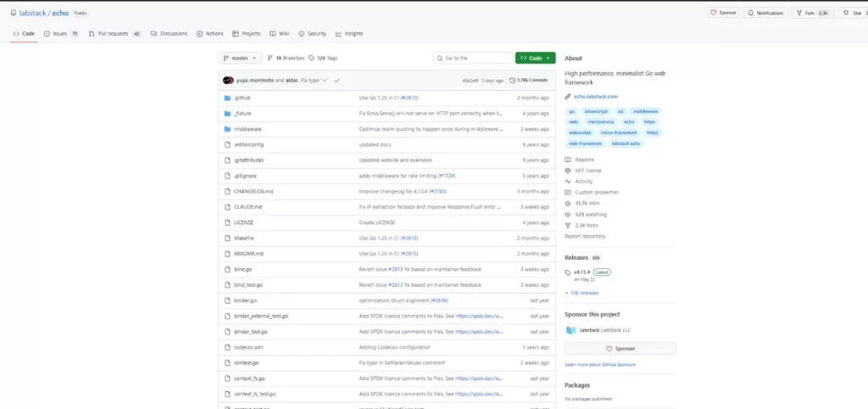Click the Activity pulse icon in About
Viewport: 868px width, 409px height.
(x=568, y=182)
